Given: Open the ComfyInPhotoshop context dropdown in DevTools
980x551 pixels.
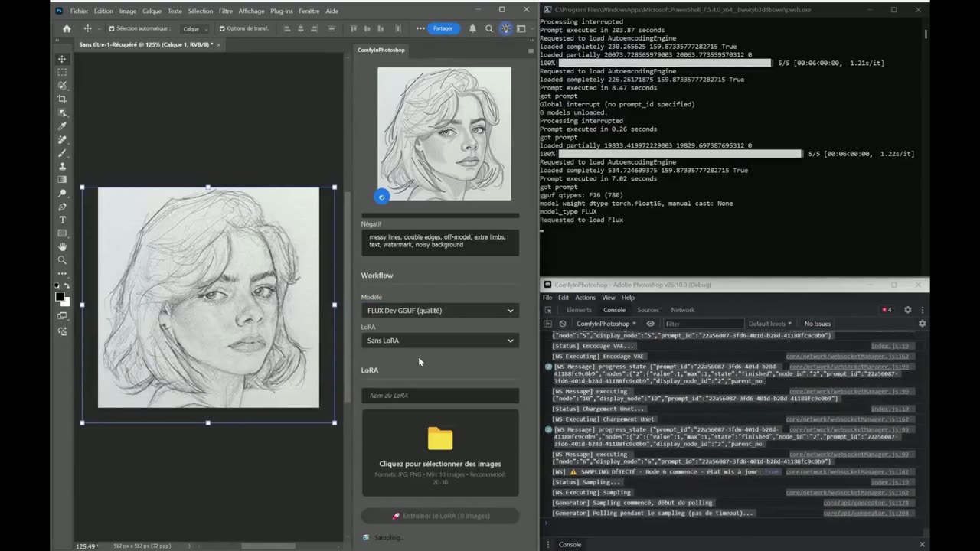Looking at the screenshot, I should 606,324.
